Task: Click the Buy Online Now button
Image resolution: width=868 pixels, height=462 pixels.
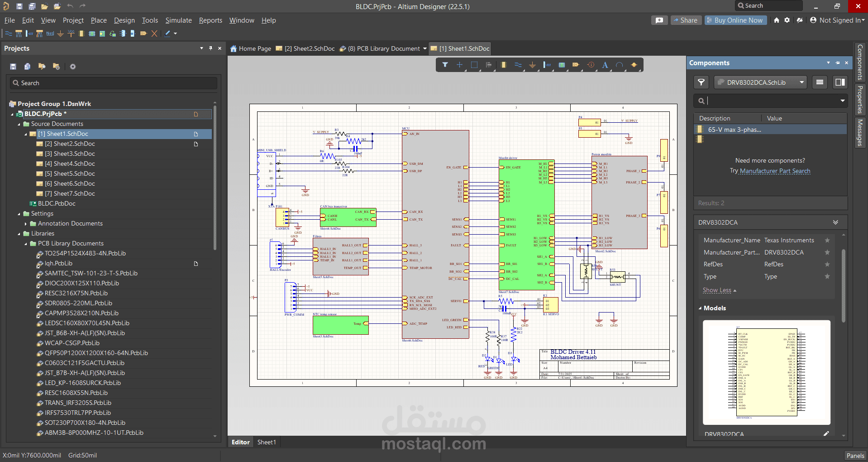Action: 735,20
